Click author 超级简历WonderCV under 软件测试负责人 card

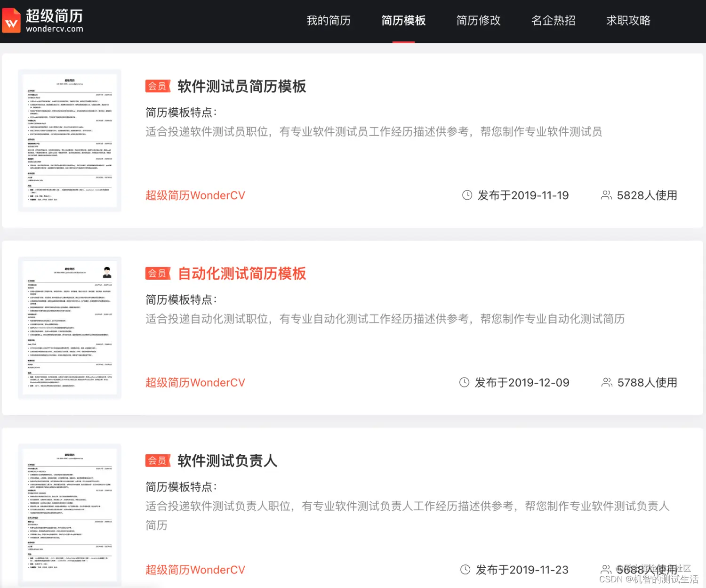[x=195, y=570]
